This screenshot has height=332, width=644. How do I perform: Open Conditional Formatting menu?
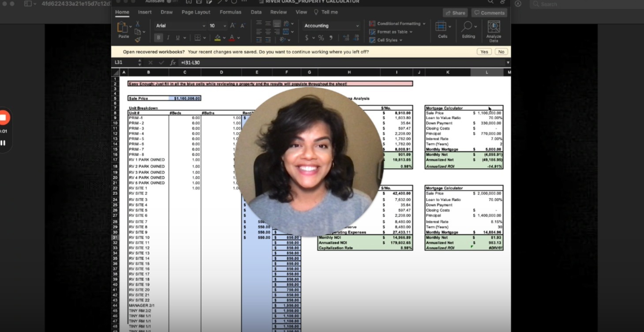tap(397, 24)
